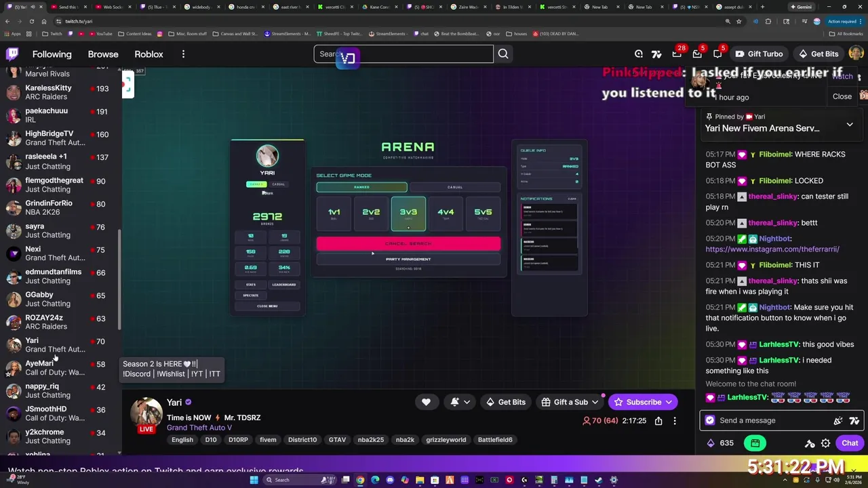Open the Subscribe dropdown button
868x488 pixels.
(643, 402)
